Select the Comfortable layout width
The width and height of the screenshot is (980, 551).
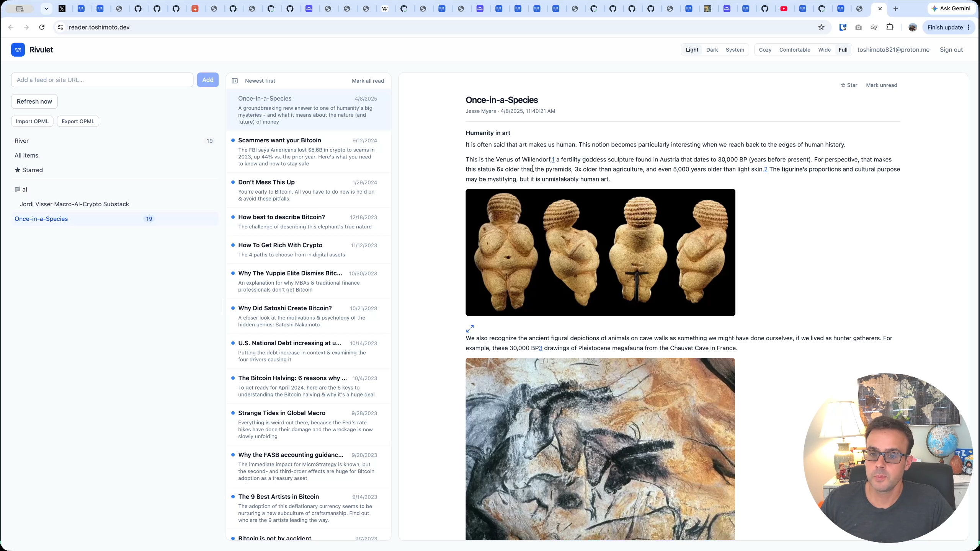click(794, 50)
